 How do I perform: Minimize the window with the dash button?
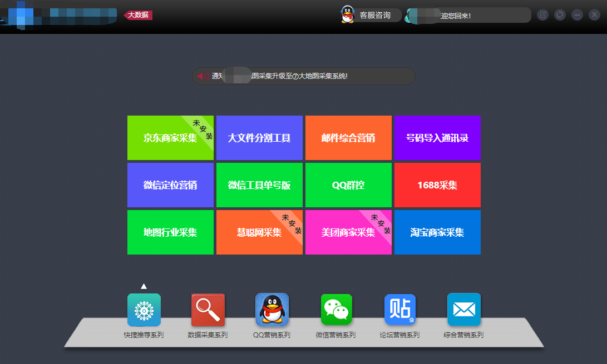tap(577, 15)
